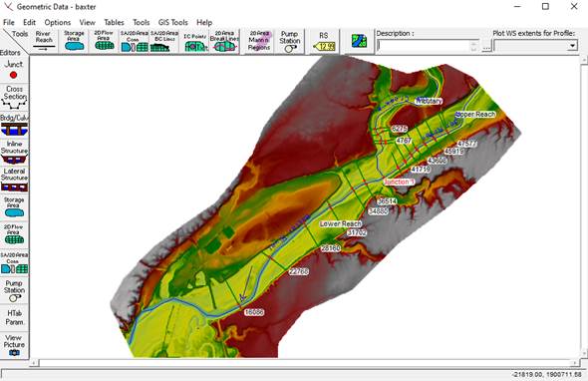
Task: Open the Junction editor
Action: [x=14, y=70]
